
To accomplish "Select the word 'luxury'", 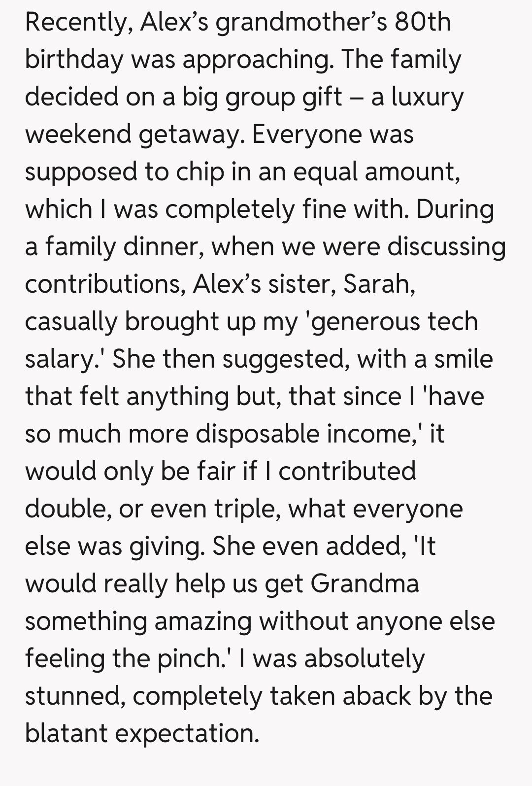I will [x=427, y=97].
